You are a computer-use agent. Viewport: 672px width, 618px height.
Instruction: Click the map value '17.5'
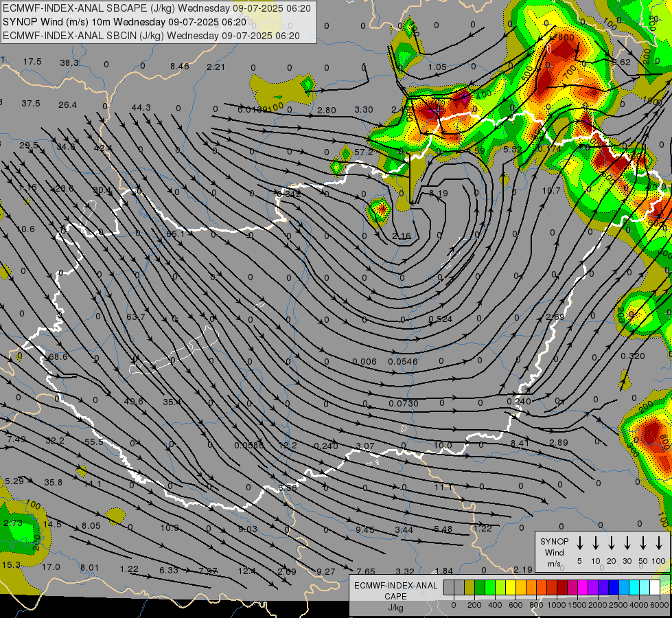point(32,62)
